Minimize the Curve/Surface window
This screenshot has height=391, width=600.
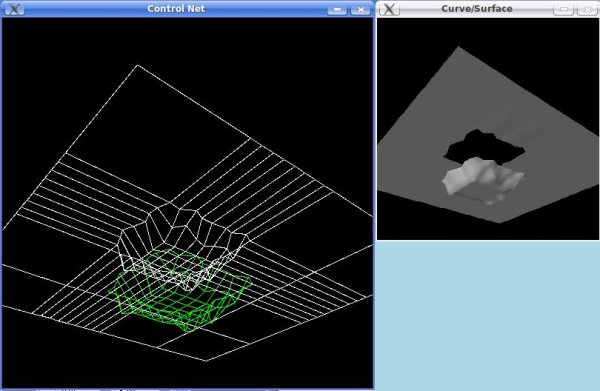point(563,10)
